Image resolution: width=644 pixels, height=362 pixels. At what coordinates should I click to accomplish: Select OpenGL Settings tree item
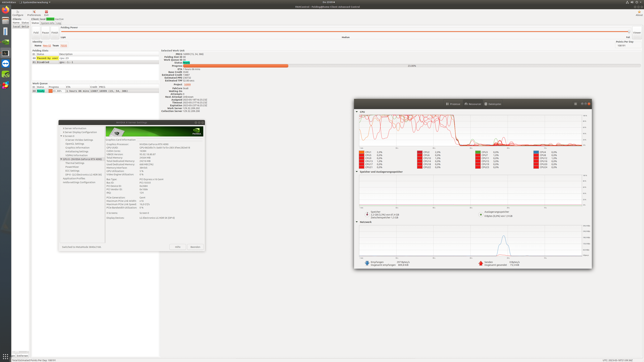(75, 144)
